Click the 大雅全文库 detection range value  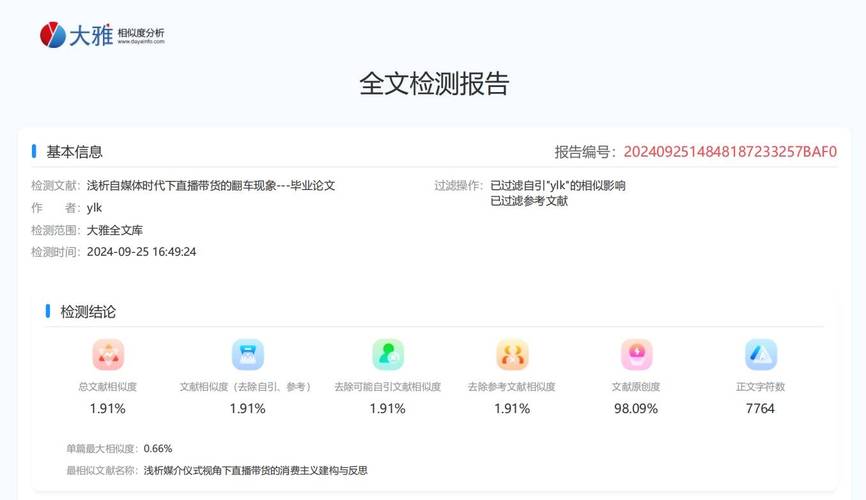pyautogui.click(x=115, y=230)
